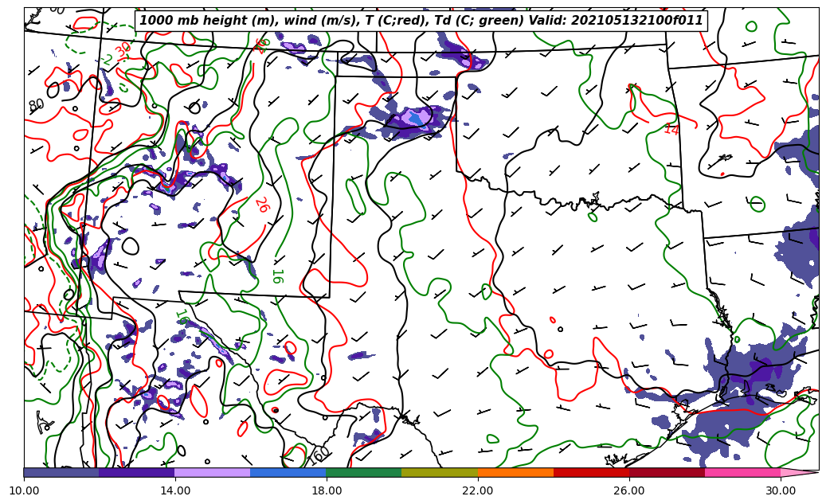
Task: Select the olive 20–22 colorbar segment
Action: point(439,472)
